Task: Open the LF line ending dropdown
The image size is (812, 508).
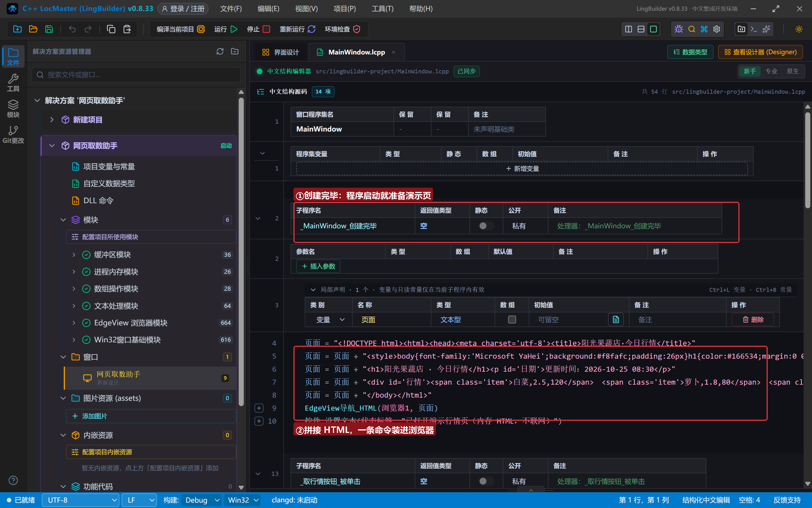Action: click(139, 500)
